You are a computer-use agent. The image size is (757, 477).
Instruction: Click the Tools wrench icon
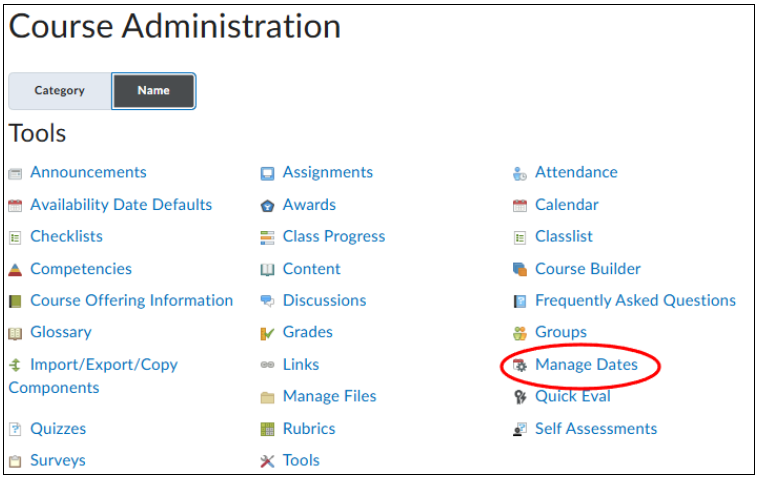[x=267, y=461]
